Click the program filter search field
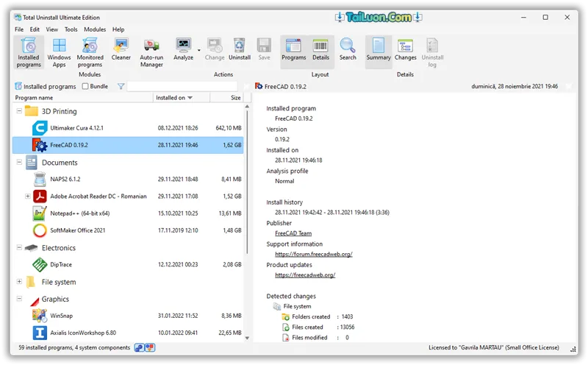The width and height of the screenshot is (588, 365). [182, 86]
